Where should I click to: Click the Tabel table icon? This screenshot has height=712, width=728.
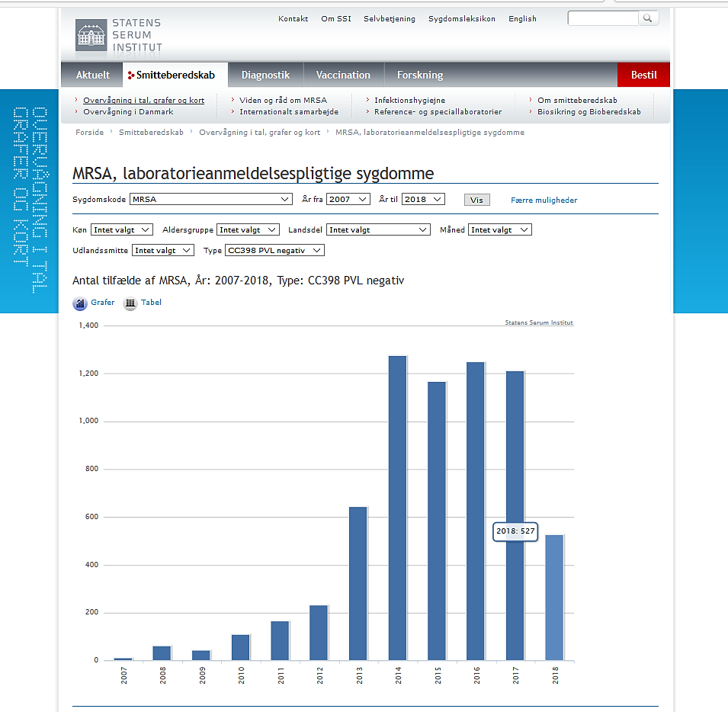(130, 303)
